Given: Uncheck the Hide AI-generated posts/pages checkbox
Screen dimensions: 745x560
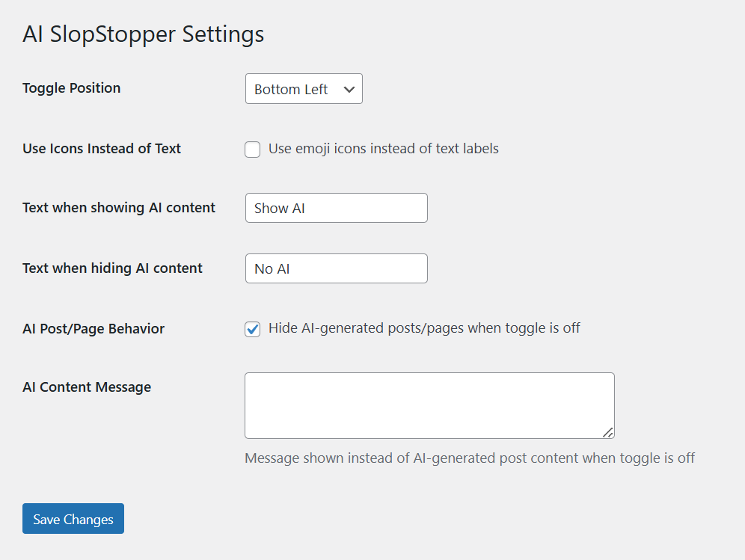Looking at the screenshot, I should [253, 329].
